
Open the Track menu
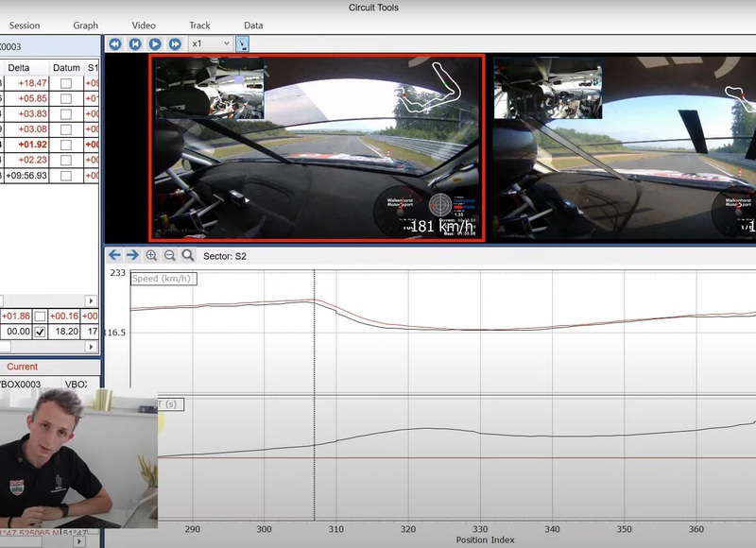[199, 26]
